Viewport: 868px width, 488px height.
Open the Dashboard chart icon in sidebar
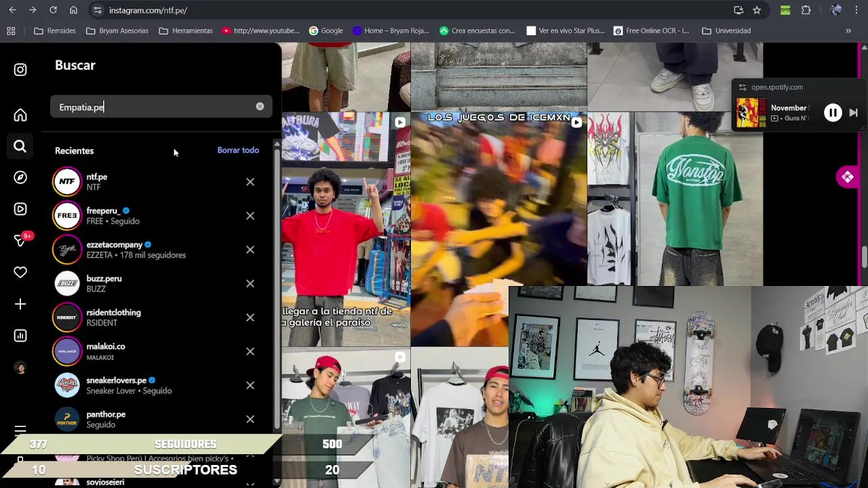tap(20, 335)
